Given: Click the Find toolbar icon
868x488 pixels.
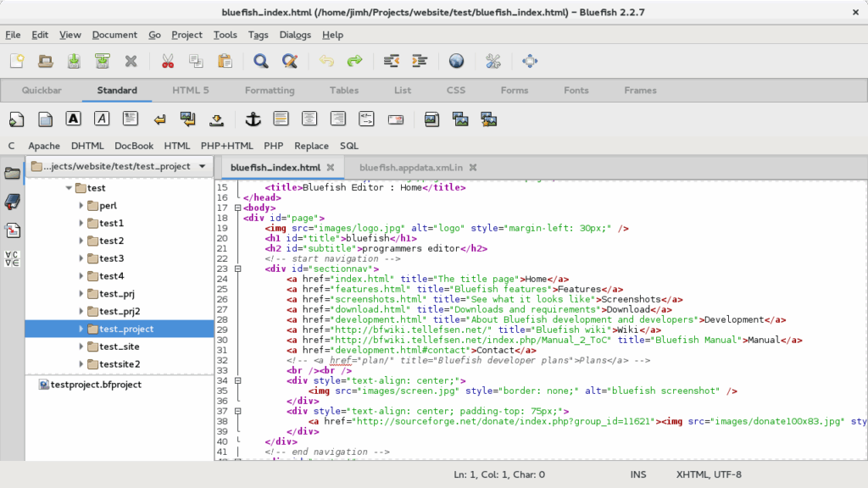Looking at the screenshot, I should (x=262, y=61).
